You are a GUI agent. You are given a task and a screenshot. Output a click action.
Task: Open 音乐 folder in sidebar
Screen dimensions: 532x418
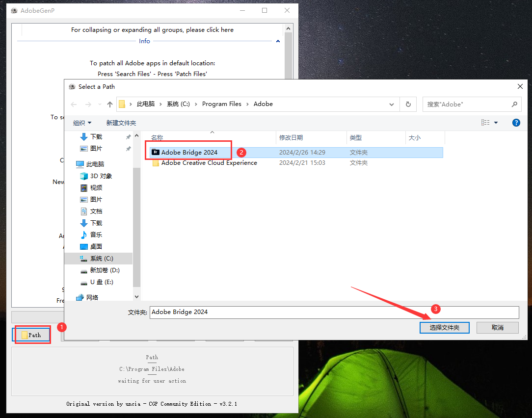coord(96,235)
